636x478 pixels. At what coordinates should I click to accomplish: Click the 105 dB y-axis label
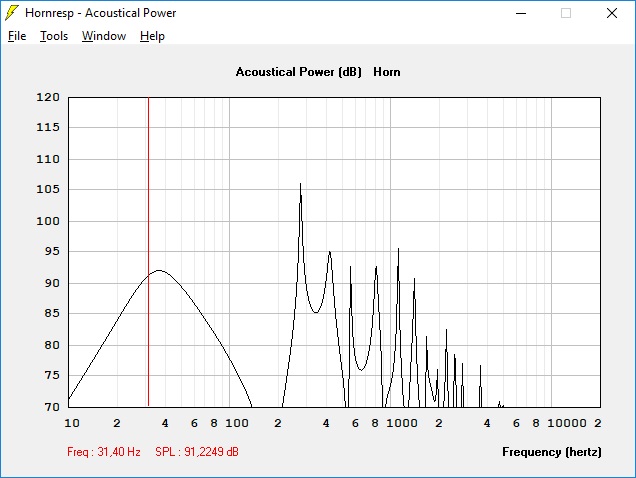tap(48, 189)
